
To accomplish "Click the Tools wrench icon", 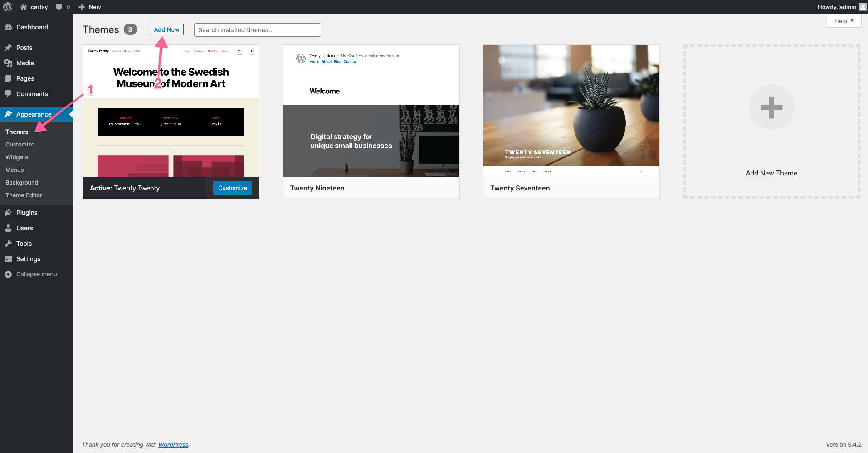I will (8, 244).
